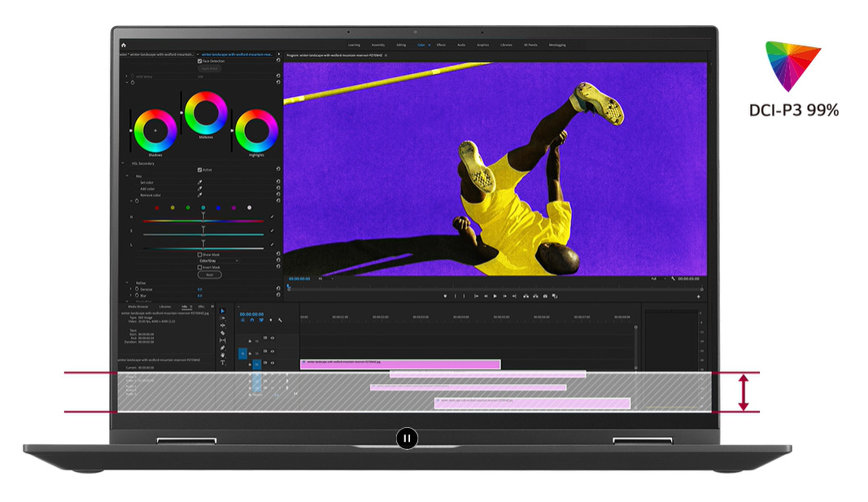The image size is (868, 502).
Task: Toggle eye visibility of track holding pink clip
Action: 273,363
